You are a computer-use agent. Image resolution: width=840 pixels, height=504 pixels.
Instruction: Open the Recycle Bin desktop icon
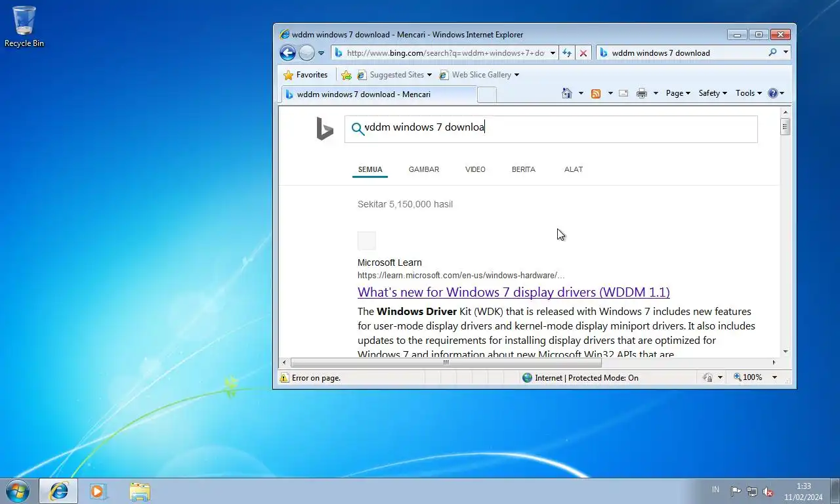coord(24,27)
